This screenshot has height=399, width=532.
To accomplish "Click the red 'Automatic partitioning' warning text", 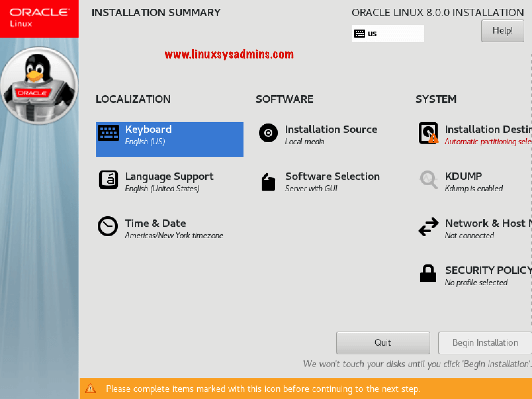I will [x=488, y=142].
